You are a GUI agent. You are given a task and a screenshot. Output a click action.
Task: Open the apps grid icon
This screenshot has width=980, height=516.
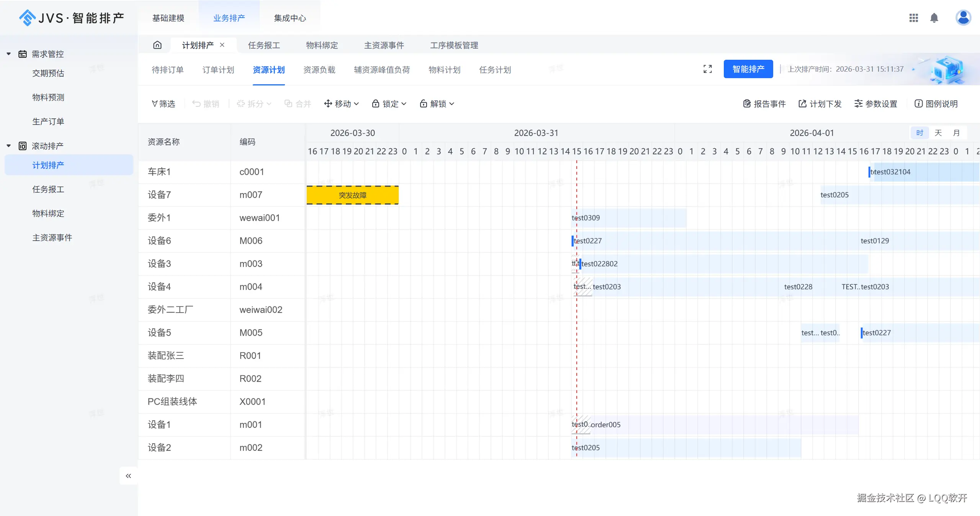(913, 18)
